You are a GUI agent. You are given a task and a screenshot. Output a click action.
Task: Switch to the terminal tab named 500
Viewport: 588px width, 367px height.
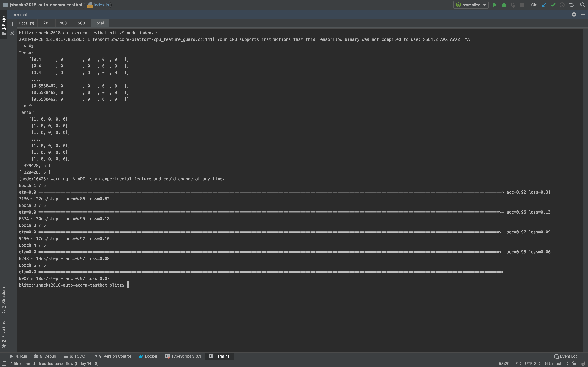point(81,23)
